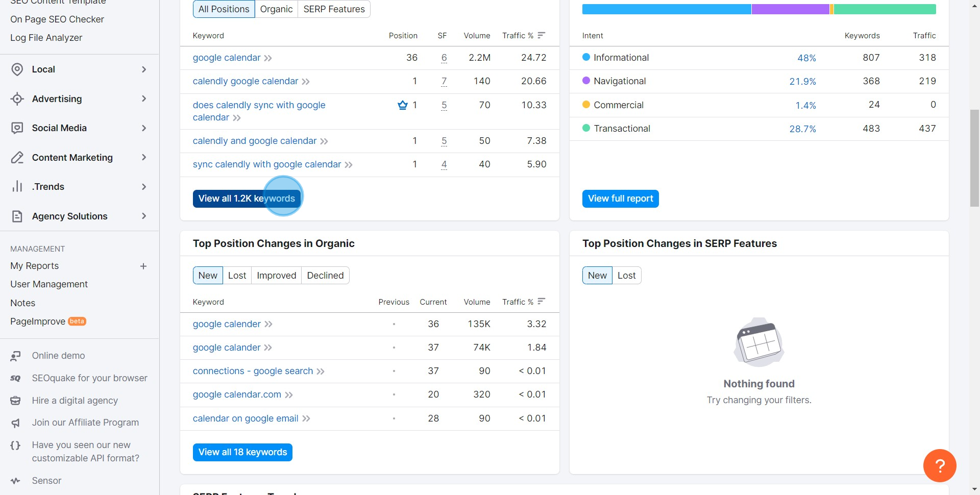The image size is (980, 495).
Task: Open Log File Analyzer
Action: point(46,38)
